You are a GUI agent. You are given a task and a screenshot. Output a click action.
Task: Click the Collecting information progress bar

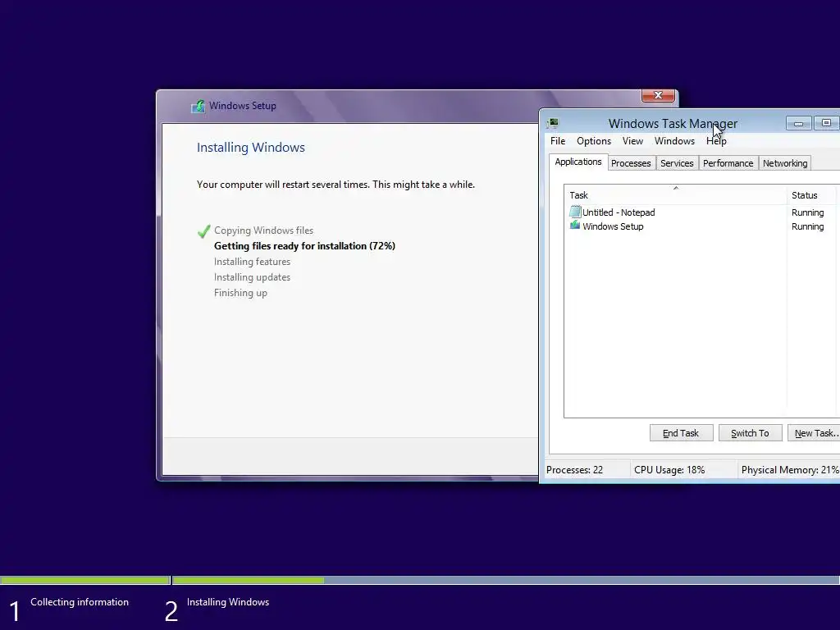(84, 580)
